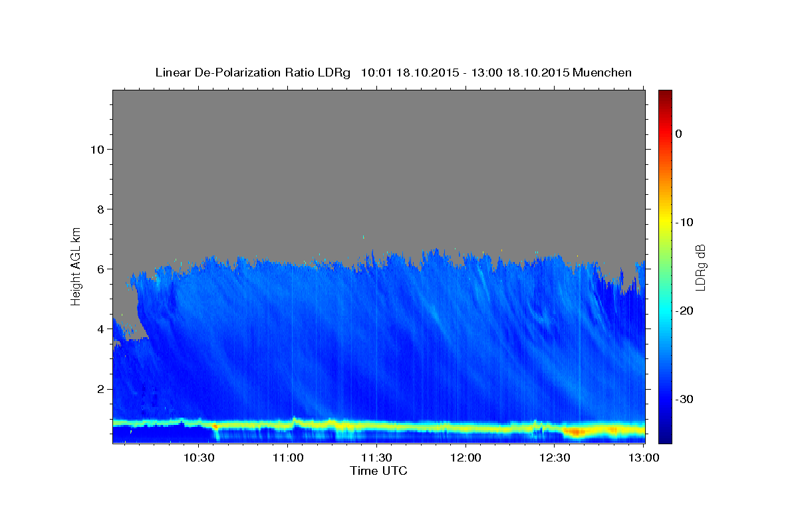Click the 'LDRg dB' colorbar label
The image size is (798, 532).
701,267
